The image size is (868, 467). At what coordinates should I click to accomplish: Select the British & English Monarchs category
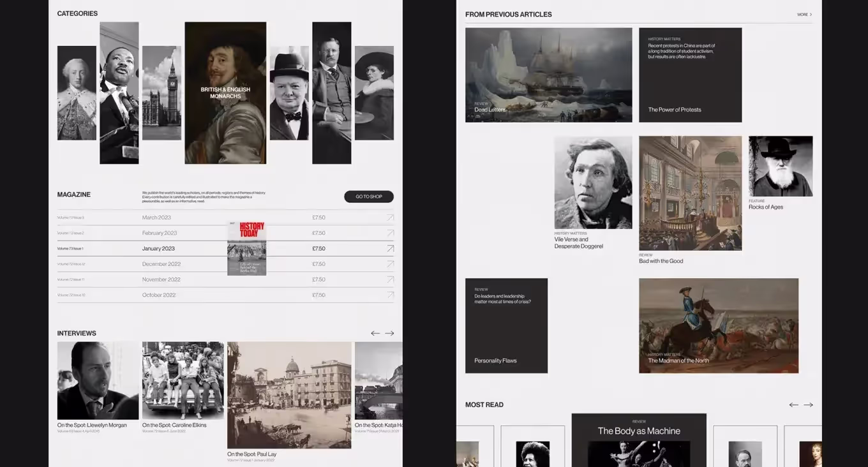[225, 93]
